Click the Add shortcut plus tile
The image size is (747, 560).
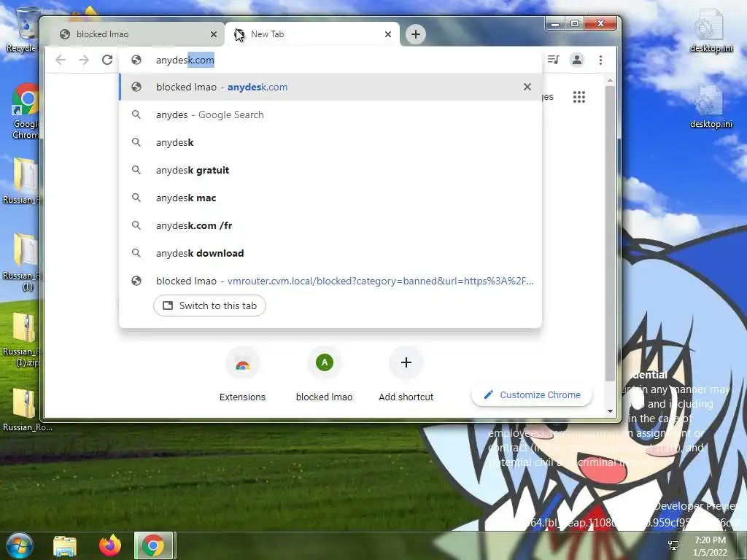[x=406, y=376]
